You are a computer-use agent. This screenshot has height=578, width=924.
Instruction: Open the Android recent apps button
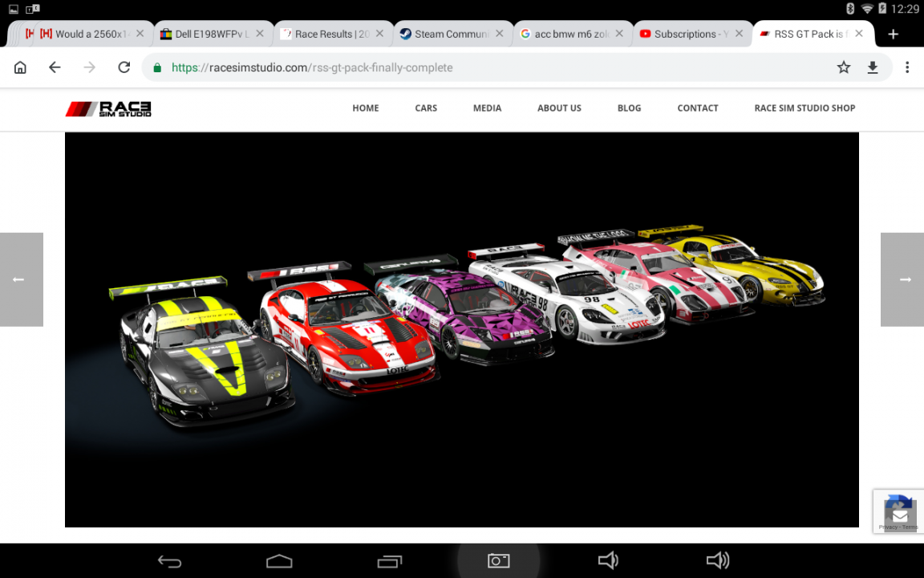390,561
